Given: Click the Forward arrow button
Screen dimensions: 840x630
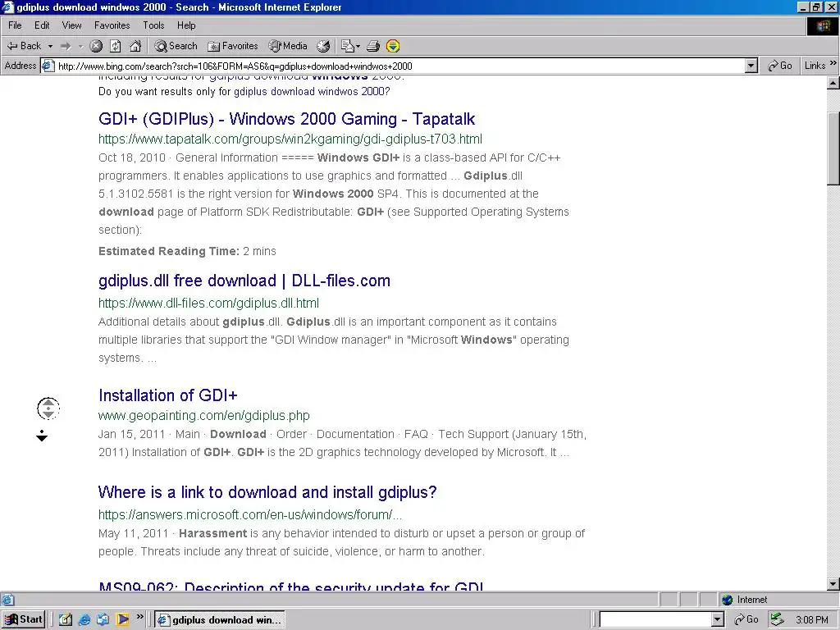Looking at the screenshot, I should coord(66,47).
